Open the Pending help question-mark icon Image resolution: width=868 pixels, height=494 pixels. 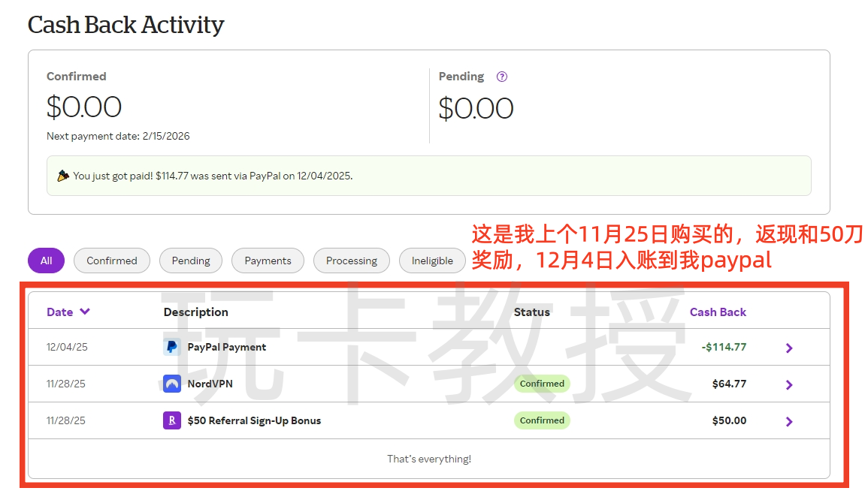(x=502, y=77)
